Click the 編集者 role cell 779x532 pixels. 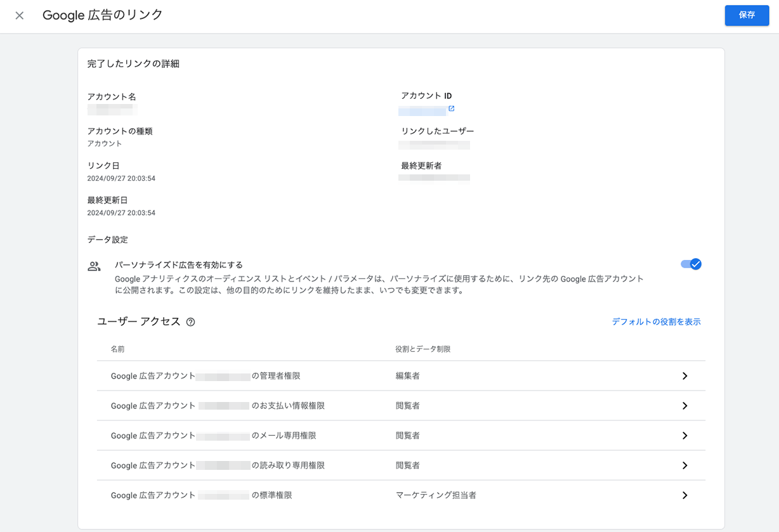click(408, 376)
